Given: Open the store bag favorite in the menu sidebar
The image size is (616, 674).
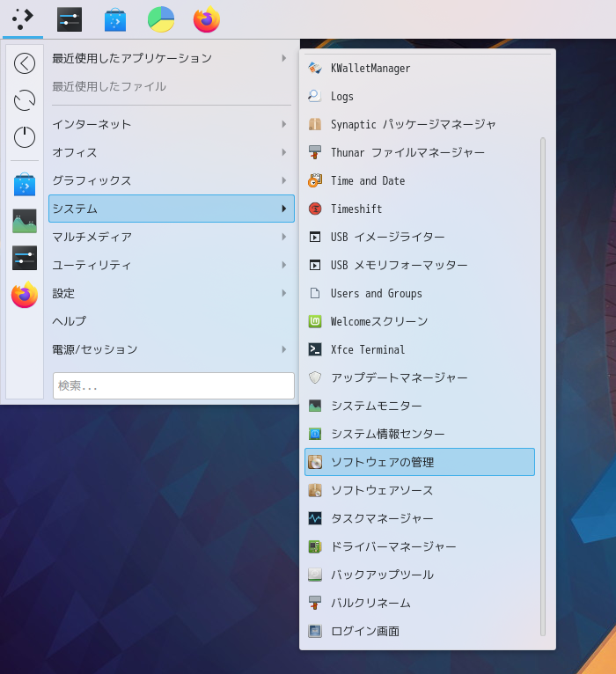Looking at the screenshot, I should [x=25, y=185].
